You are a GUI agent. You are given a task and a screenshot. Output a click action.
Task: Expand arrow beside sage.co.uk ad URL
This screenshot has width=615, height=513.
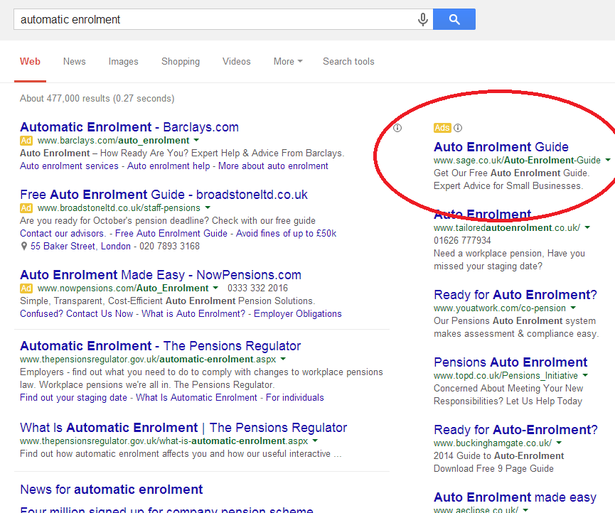[608, 160]
